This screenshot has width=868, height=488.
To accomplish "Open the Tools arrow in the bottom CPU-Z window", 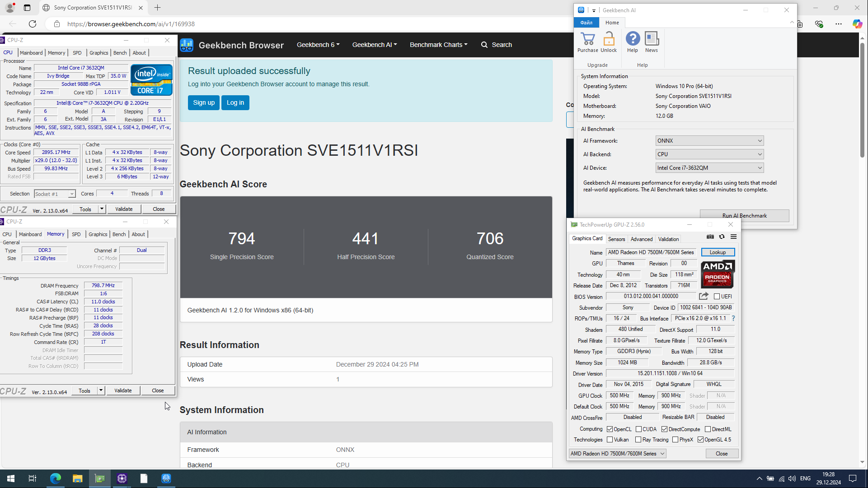I will point(101,390).
